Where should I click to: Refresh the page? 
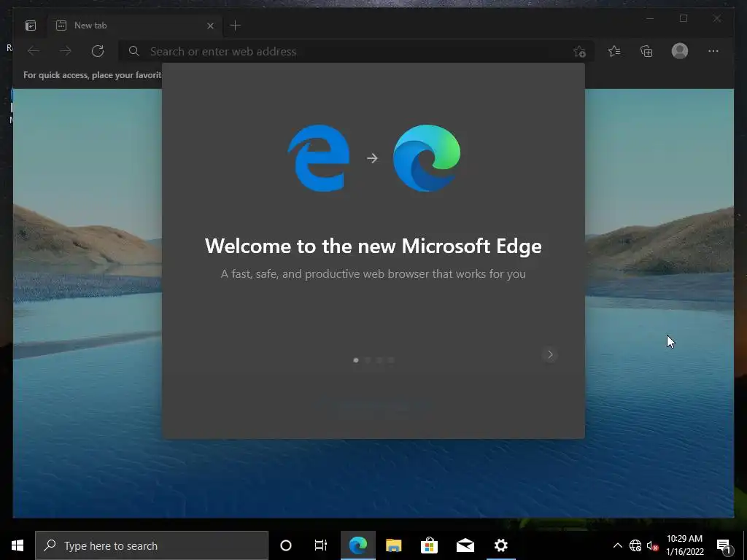pyautogui.click(x=98, y=51)
